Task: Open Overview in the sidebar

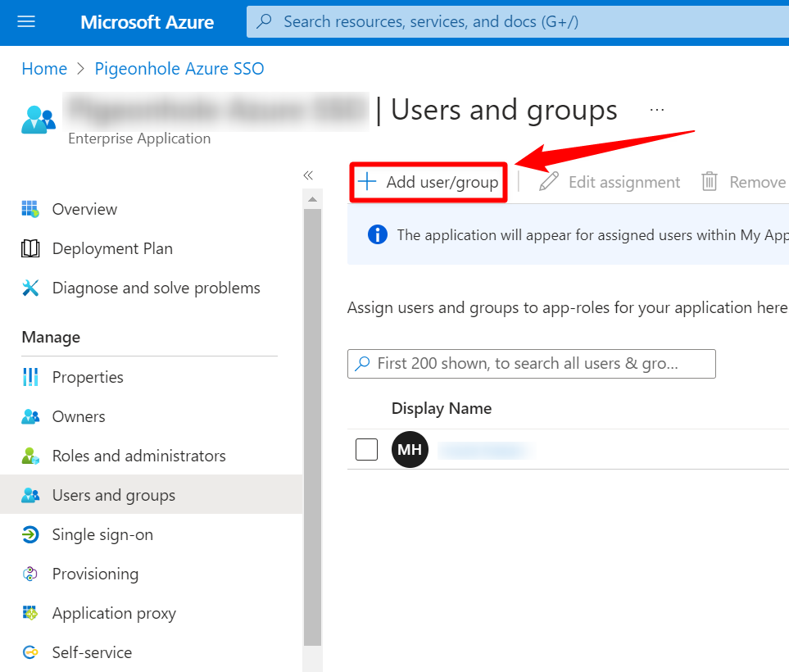Action: [84, 209]
